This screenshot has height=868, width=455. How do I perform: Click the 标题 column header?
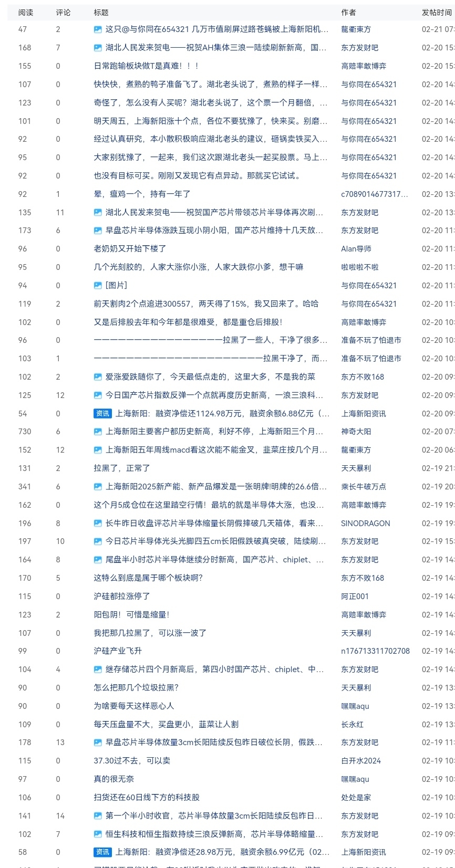[x=101, y=13]
